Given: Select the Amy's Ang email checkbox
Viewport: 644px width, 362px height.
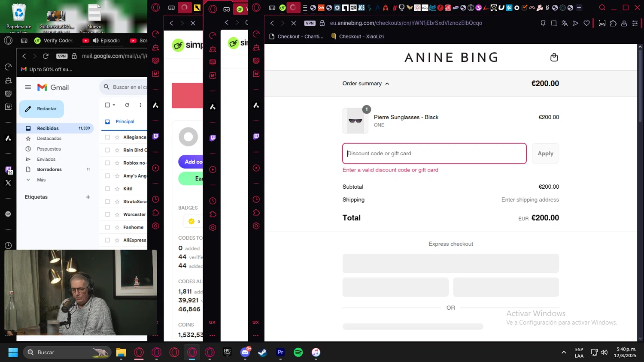Looking at the screenshot, I should click(107, 176).
